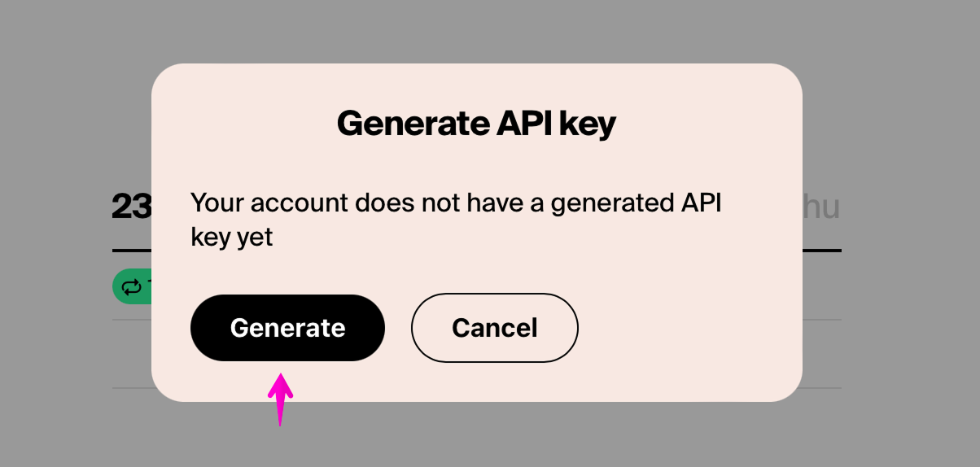Confirm API key creation via Generate
The height and width of the screenshot is (467, 980).
(287, 328)
